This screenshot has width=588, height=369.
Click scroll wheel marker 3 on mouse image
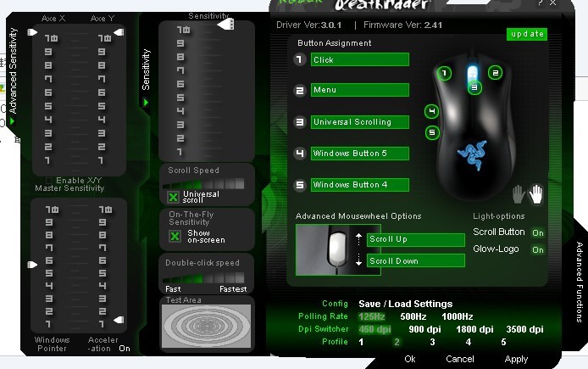(474, 87)
